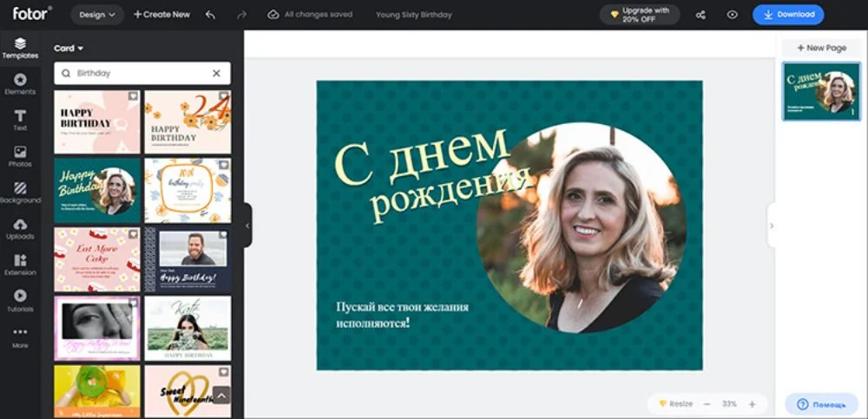868x419 pixels.
Task: Click the zoom in plus button
Action: [752, 404]
